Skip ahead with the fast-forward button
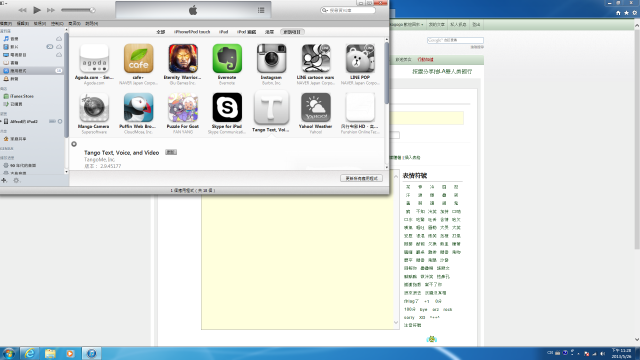The image size is (640, 360). tap(51, 10)
